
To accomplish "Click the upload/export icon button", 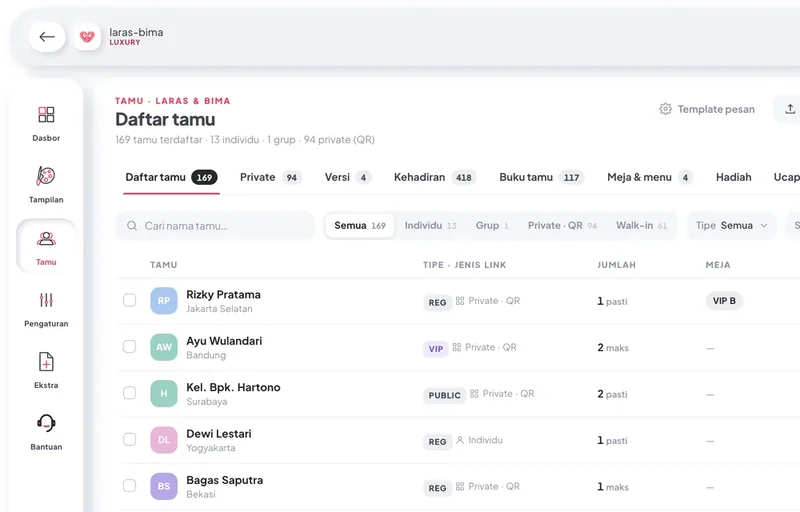I will pos(790,109).
